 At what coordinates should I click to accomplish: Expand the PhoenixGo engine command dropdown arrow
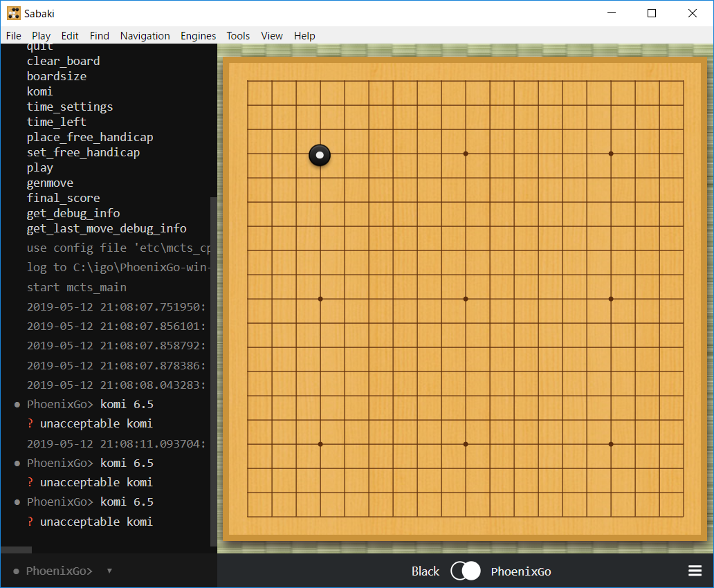click(109, 571)
